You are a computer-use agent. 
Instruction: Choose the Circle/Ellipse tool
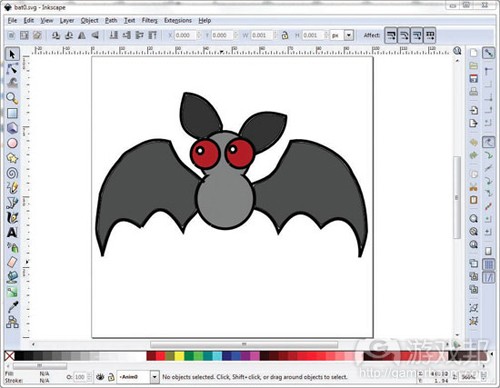pyautogui.click(x=12, y=143)
